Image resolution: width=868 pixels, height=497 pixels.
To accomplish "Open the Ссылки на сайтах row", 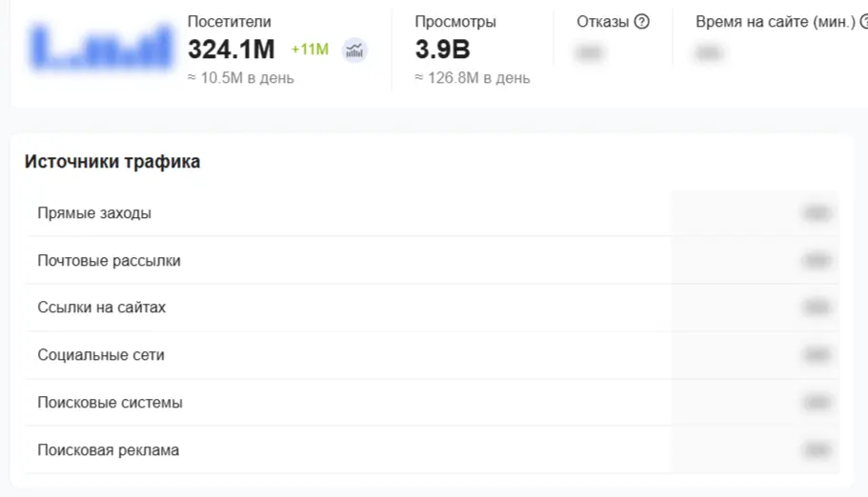I will point(101,308).
